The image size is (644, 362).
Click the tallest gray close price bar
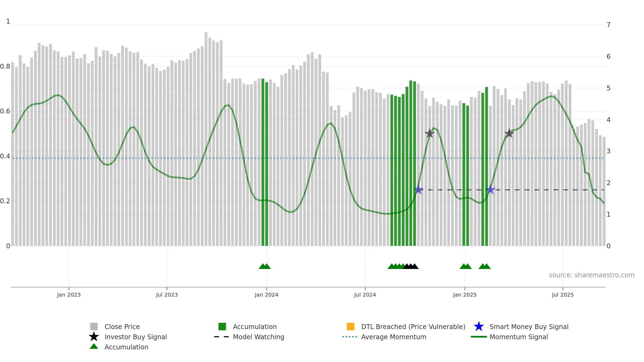[x=206, y=139]
